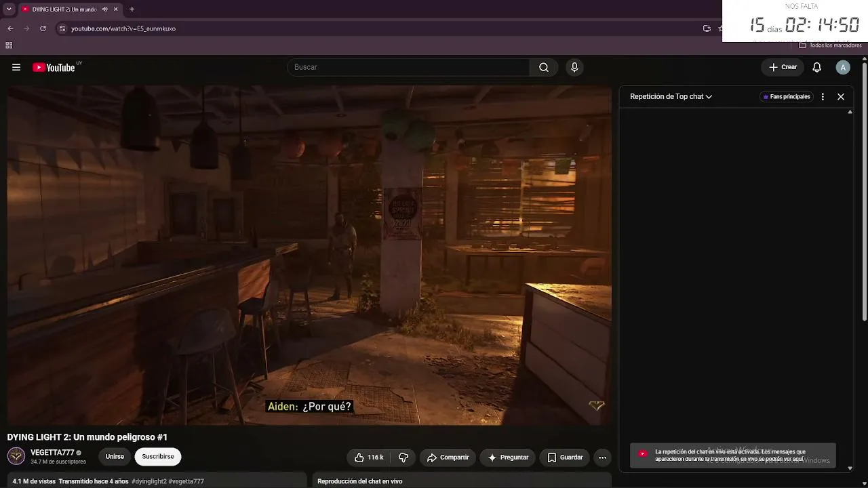The image size is (868, 488).
Task: Click the browser address bar URL
Action: coord(123,28)
